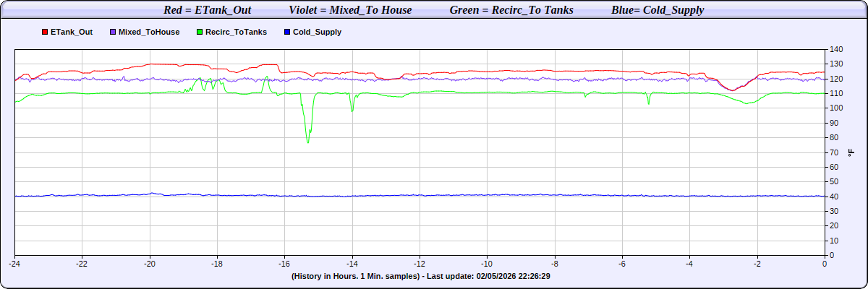Click the deepest green Recirc dip near -15 hours
The height and width of the screenshot is (289, 868).
[308, 142]
